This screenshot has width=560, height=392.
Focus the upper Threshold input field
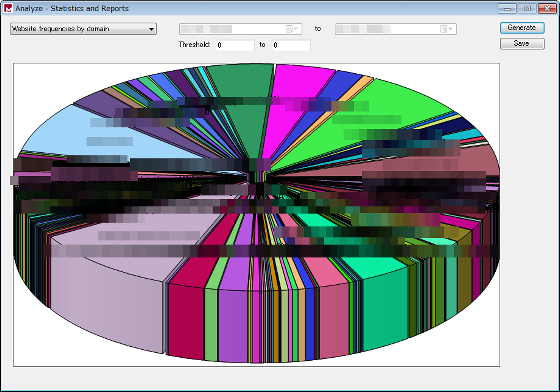point(291,45)
